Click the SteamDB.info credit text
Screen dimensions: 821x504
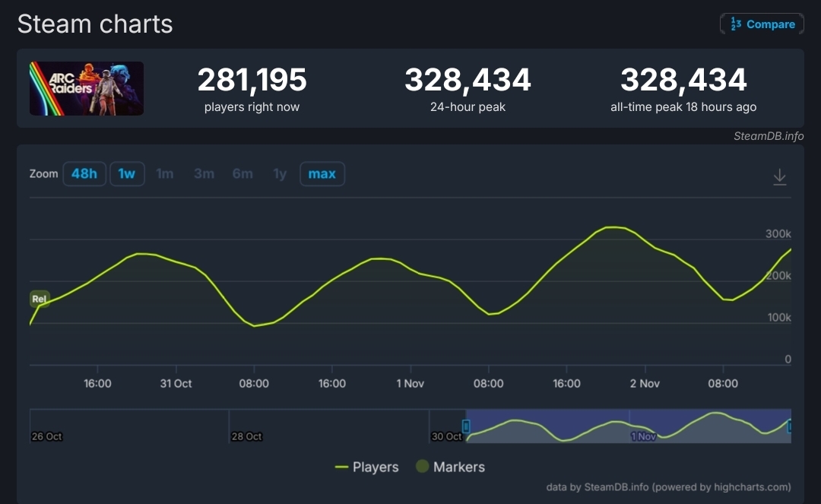[768, 136]
